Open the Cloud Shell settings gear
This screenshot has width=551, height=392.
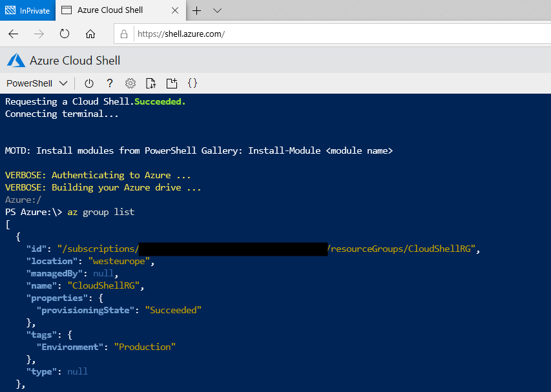[x=130, y=83]
